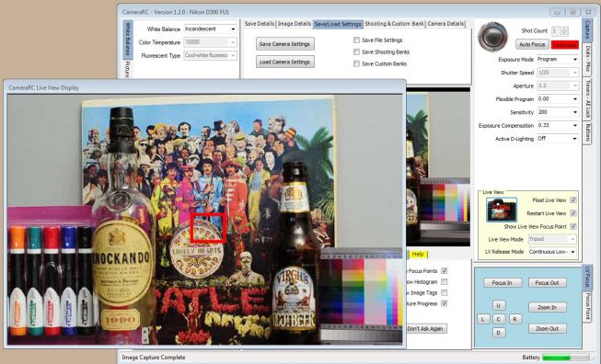Viewport: 601px width, 364px height.
Task: Expand the Exposure Mode dropdown
Action: pyautogui.click(x=558, y=60)
